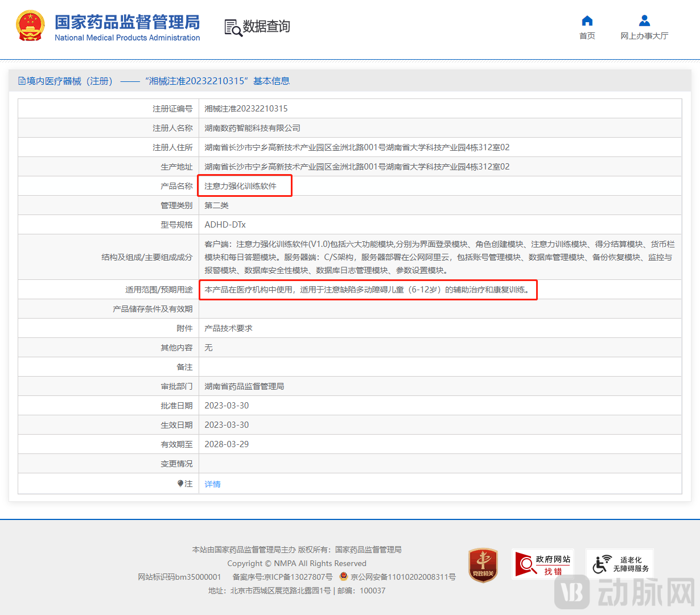Click the 数据查询 search document icon

click(x=233, y=28)
